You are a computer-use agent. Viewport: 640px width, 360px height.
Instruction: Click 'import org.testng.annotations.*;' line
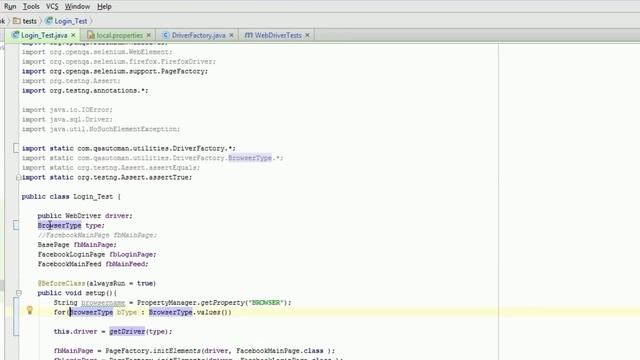coord(85,91)
